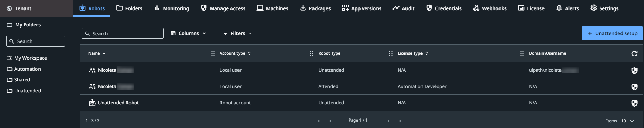Open the Webhooks tab
Screen dimensions: 644x128
point(490,8)
